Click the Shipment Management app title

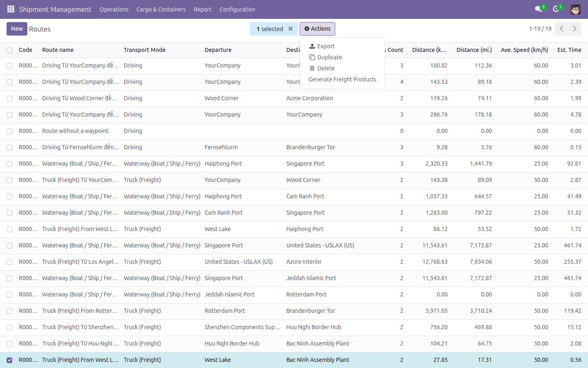(x=55, y=9)
